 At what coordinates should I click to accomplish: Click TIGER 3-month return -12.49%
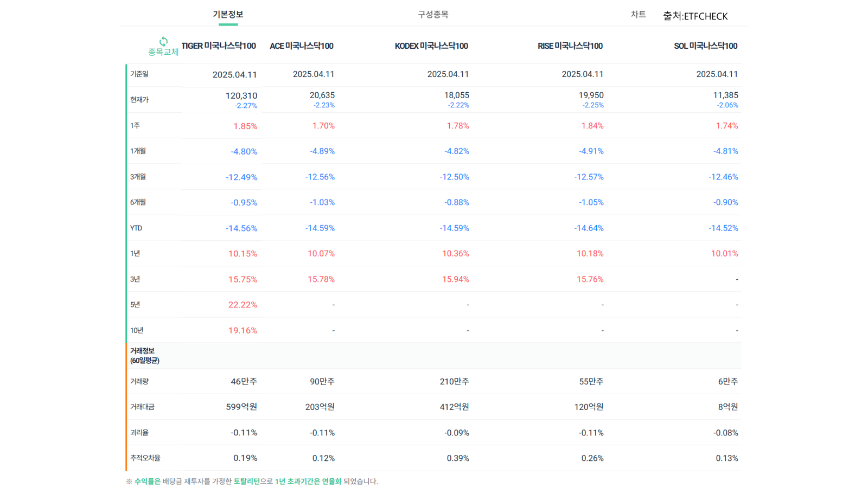coord(241,177)
